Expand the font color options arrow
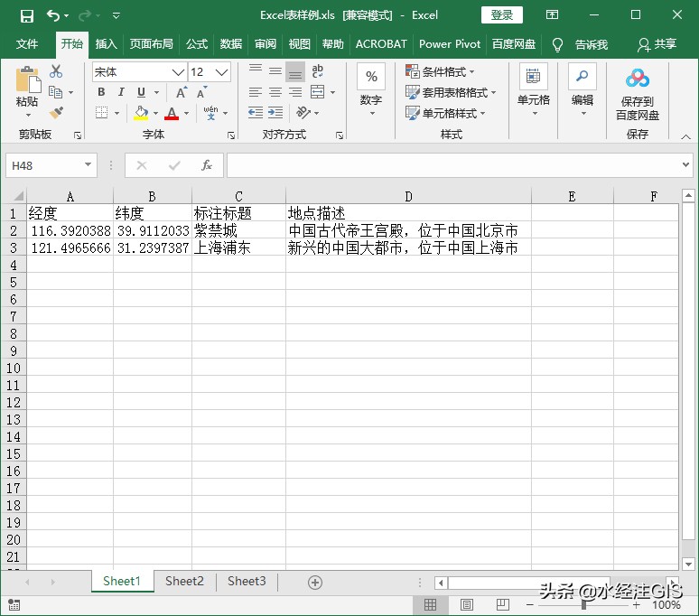Viewport: 699px width, 616px height. (186, 113)
